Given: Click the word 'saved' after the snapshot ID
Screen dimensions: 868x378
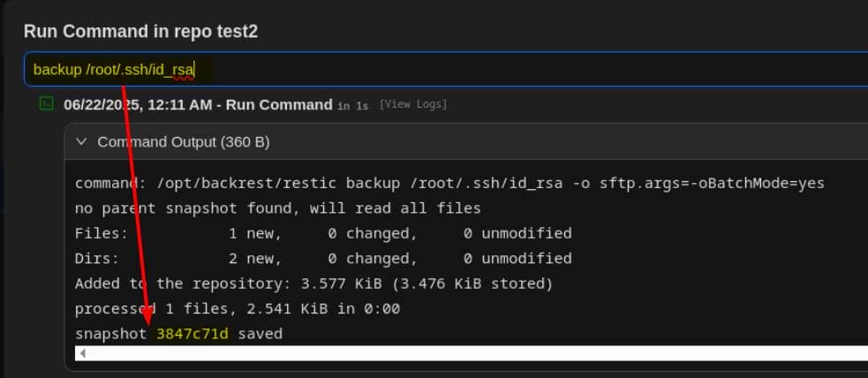Looking at the screenshot, I should [x=259, y=334].
